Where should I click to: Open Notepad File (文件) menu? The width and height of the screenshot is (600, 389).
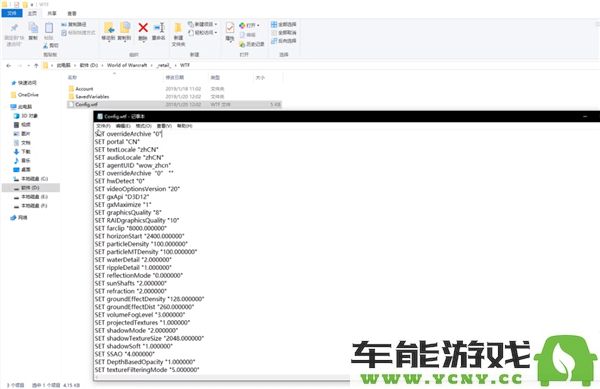pos(103,126)
